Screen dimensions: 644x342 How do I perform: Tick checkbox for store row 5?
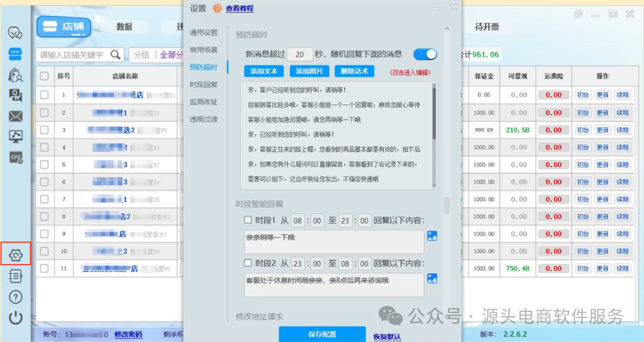(44, 164)
